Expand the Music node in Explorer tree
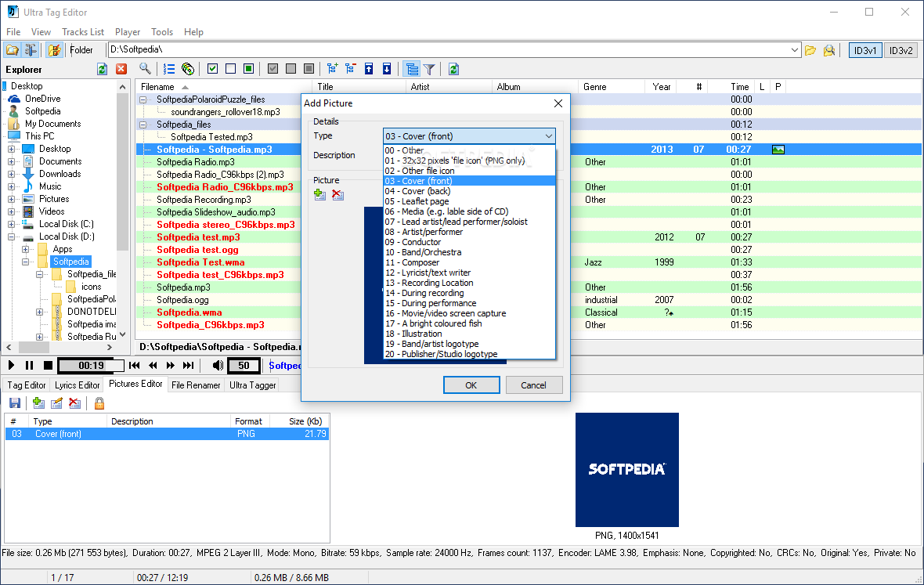924x585 pixels. (11, 186)
